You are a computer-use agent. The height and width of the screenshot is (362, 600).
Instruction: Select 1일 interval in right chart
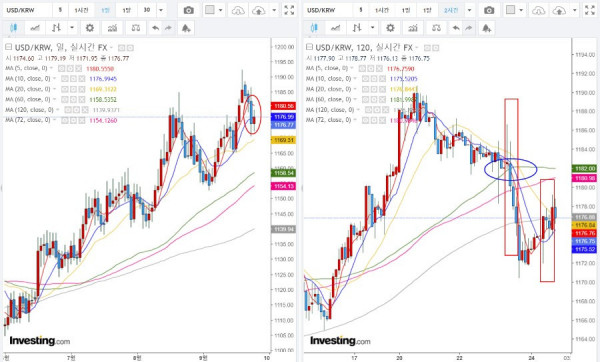(406, 10)
